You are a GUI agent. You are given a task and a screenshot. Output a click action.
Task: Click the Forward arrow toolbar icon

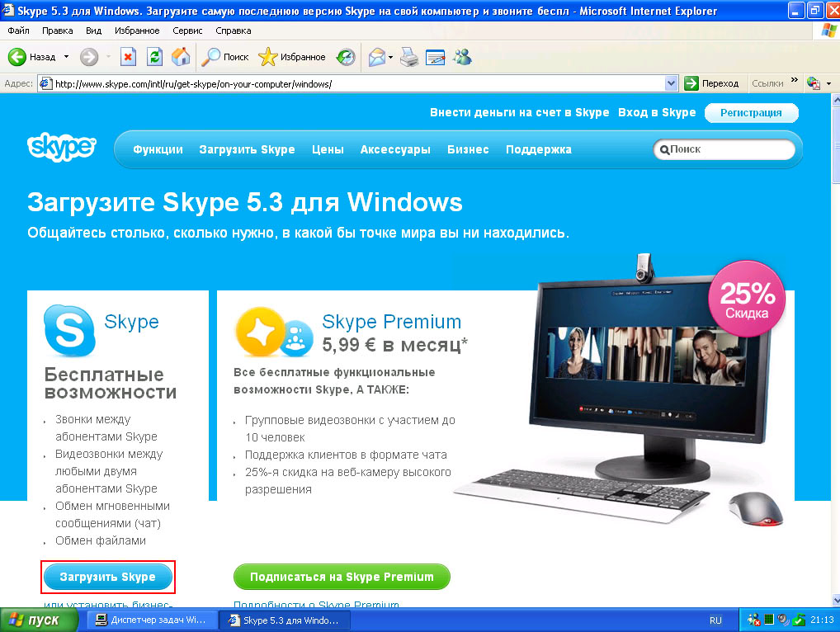point(89,57)
